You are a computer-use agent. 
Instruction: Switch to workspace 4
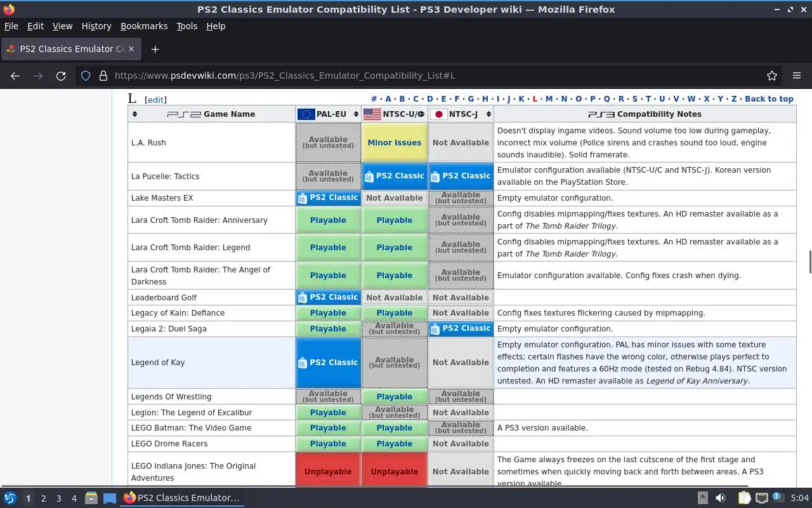pos(74,498)
